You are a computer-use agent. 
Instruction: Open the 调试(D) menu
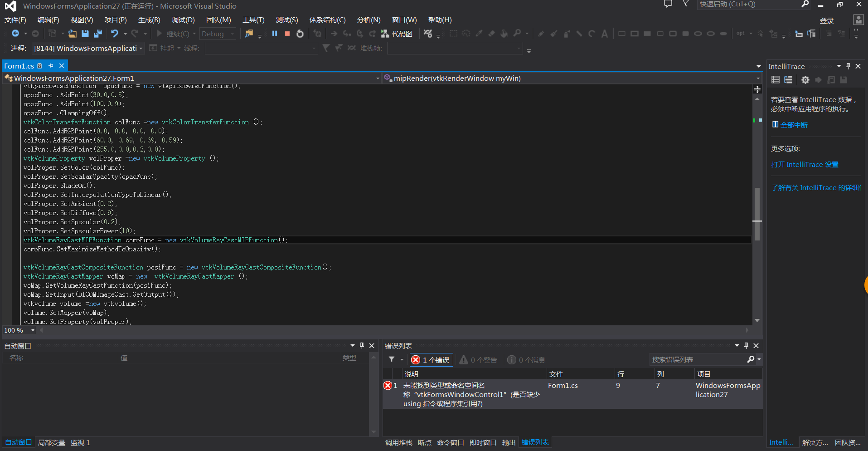click(183, 20)
